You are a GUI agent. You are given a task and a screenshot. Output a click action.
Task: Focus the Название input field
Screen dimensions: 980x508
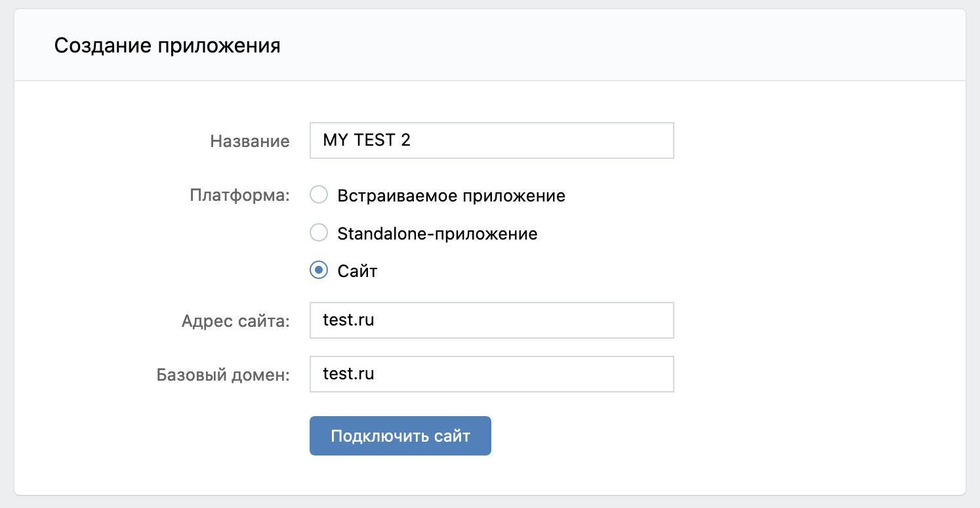[x=492, y=140]
